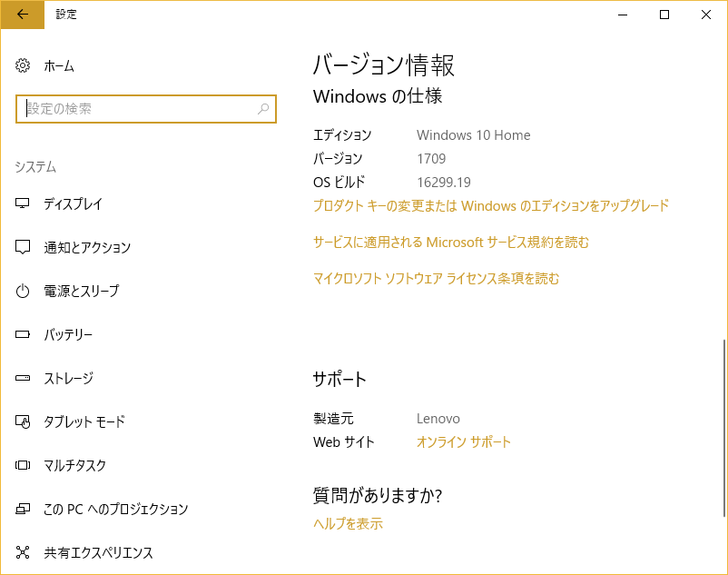Click the Windows 10 Home edition value
Screen dimensions: 728x575
tap(473, 135)
